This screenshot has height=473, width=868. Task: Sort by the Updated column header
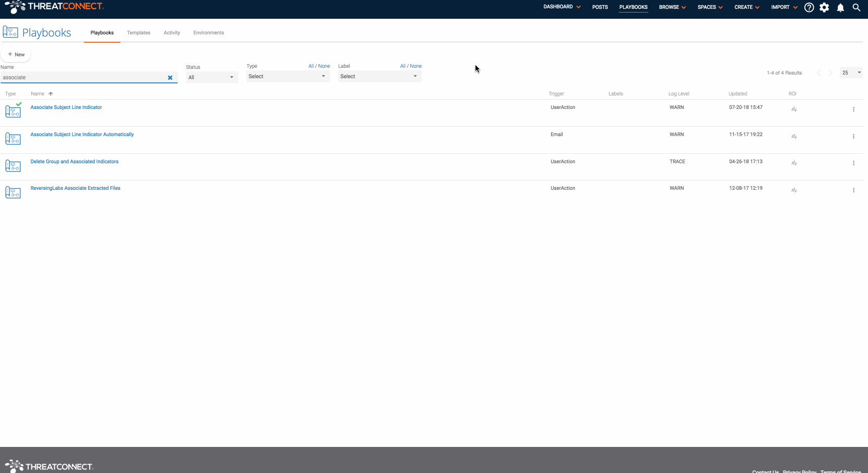pos(738,94)
